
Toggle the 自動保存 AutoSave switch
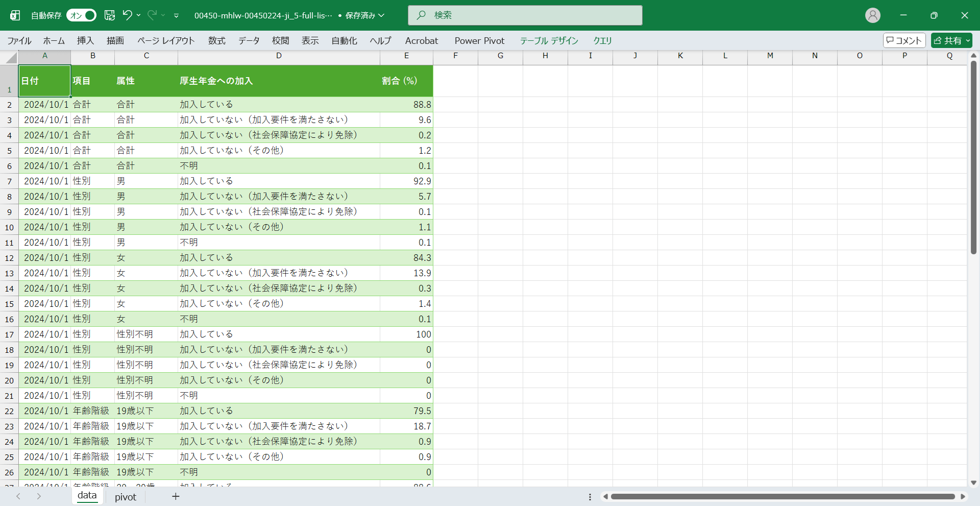tap(81, 15)
